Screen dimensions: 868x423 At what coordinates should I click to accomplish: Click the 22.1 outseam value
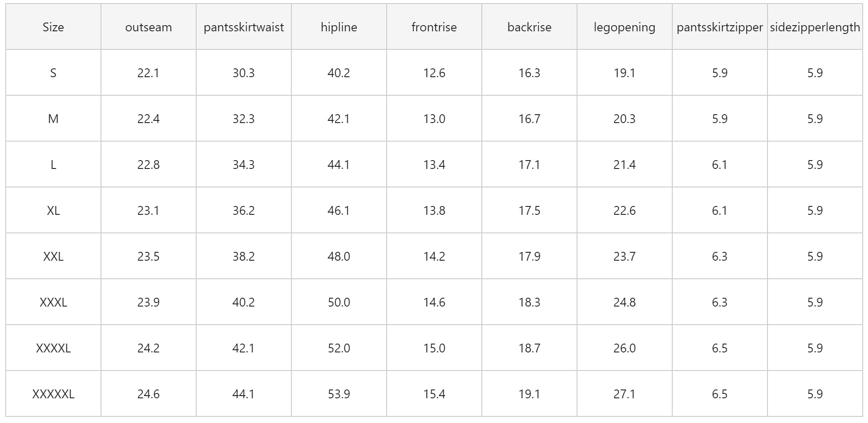pyautogui.click(x=149, y=73)
